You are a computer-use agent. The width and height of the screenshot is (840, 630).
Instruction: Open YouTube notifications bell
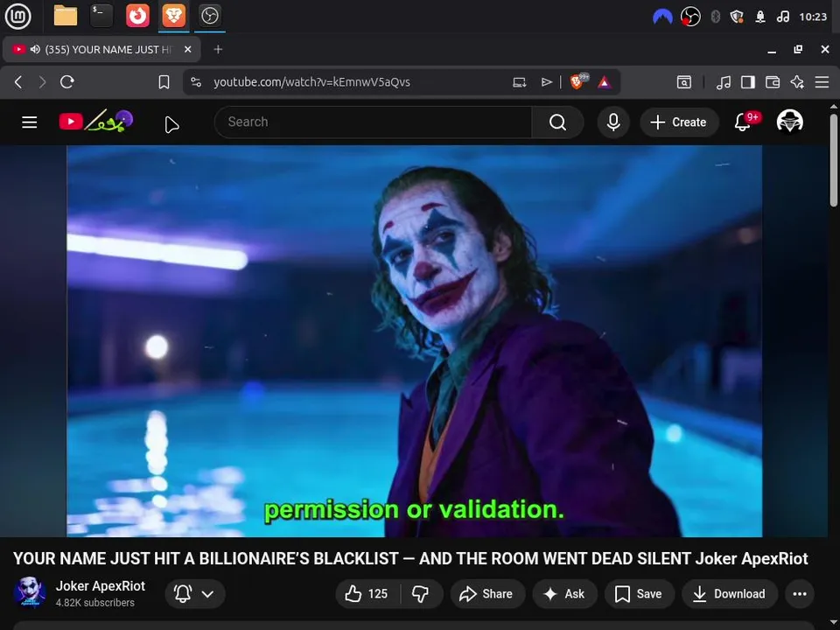(744, 122)
